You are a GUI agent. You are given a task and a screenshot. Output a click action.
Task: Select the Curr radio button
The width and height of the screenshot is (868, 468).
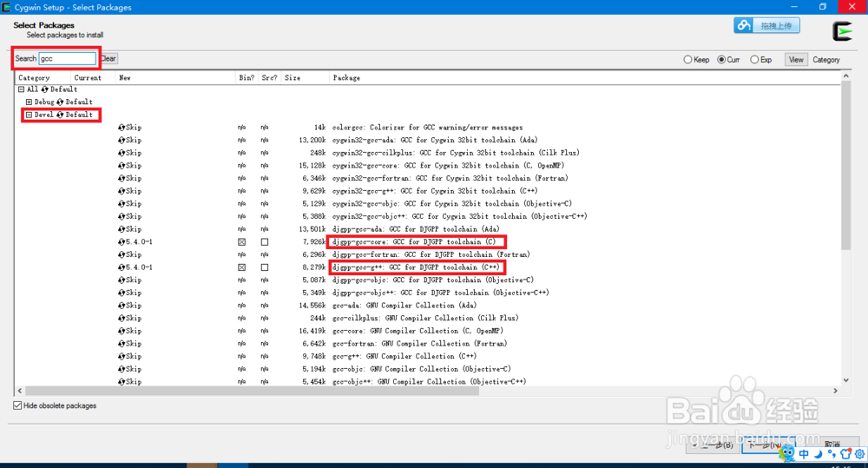pyautogui.click(x=721, y=60)
